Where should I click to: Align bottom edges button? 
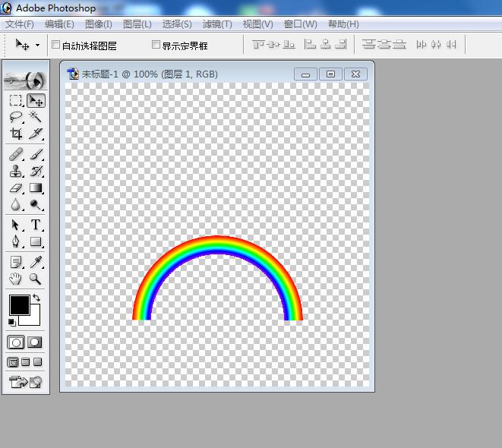click(x=289, y=45)
